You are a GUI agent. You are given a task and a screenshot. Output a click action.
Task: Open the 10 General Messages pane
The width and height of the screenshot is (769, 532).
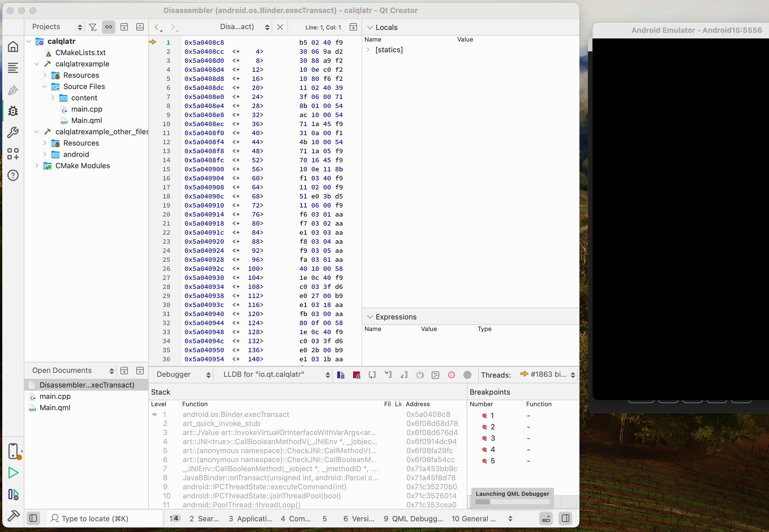473,519
